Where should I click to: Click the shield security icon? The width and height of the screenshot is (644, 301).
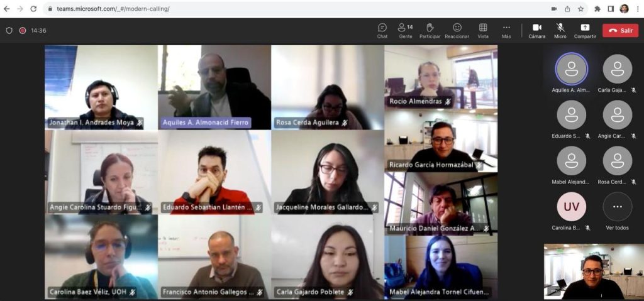(x=9, y=30)
